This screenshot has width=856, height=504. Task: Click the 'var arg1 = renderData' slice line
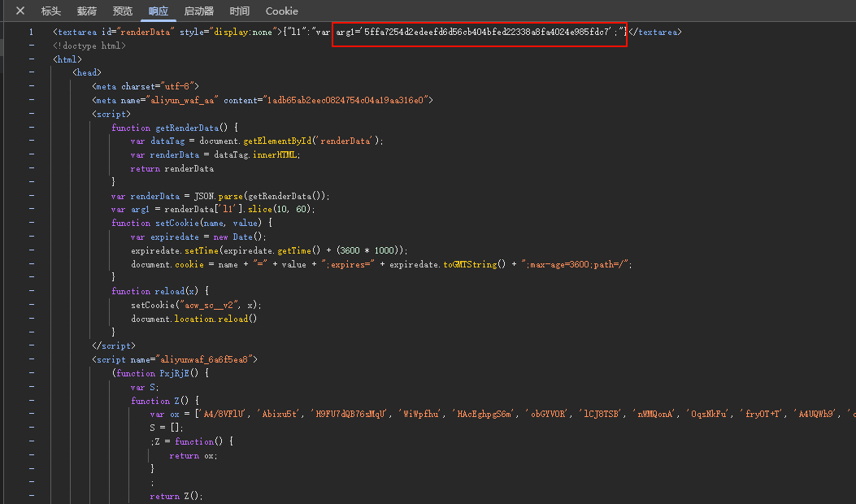(x=214, y=209)
